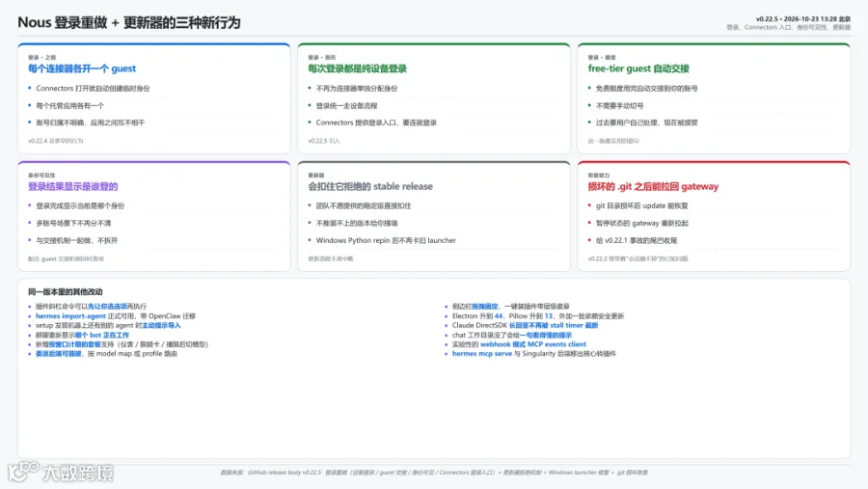Screen dimensions: 868x489
Task: Click bullet '与交接机制一起做，不拆开'
Action: tap(77, 241)
